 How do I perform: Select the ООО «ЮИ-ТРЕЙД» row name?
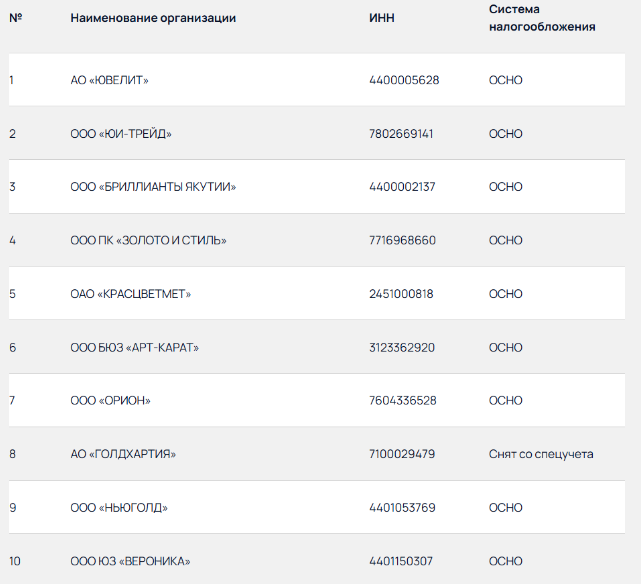point(121,134)
